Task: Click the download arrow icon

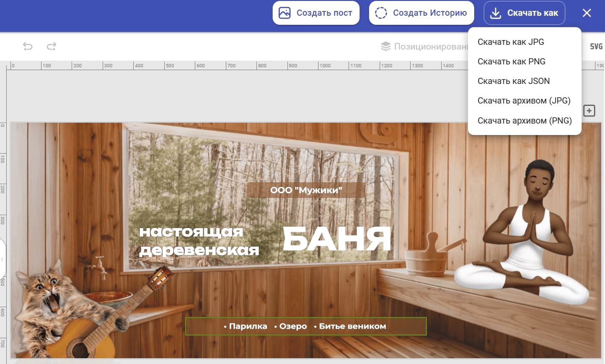Action: [x=496, y=13]
